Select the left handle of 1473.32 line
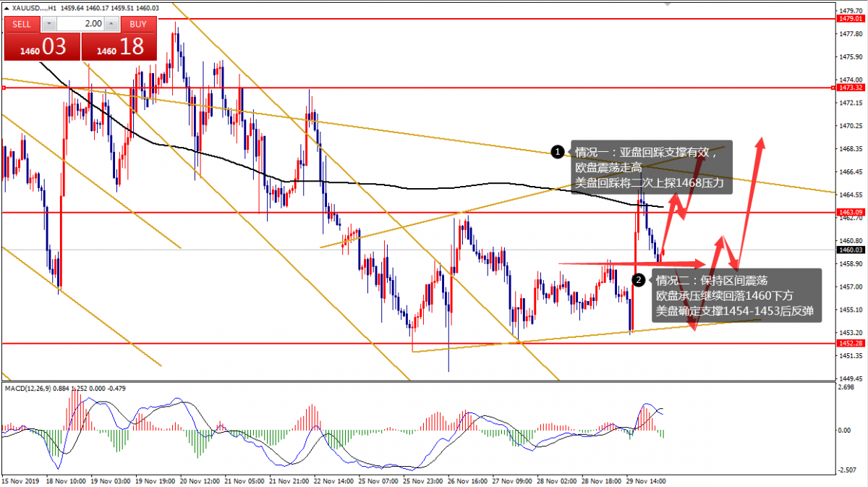868x487 pixels. (4, 88)
